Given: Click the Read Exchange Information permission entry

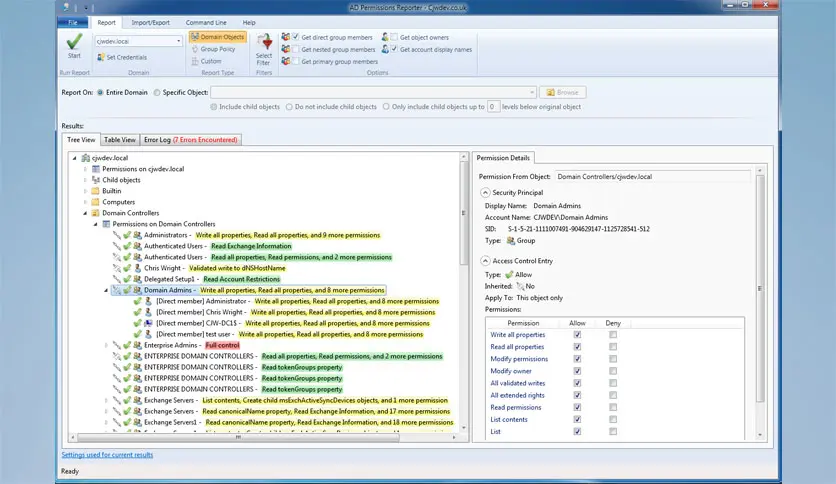Looking at the screenshot, I should coord(251,246).
